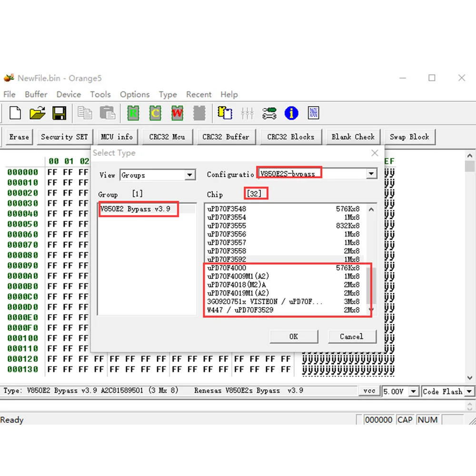Click the chip select type icon
Image resolution: width=476 pixels, height=476 pixels.
[x=225, y=113]
